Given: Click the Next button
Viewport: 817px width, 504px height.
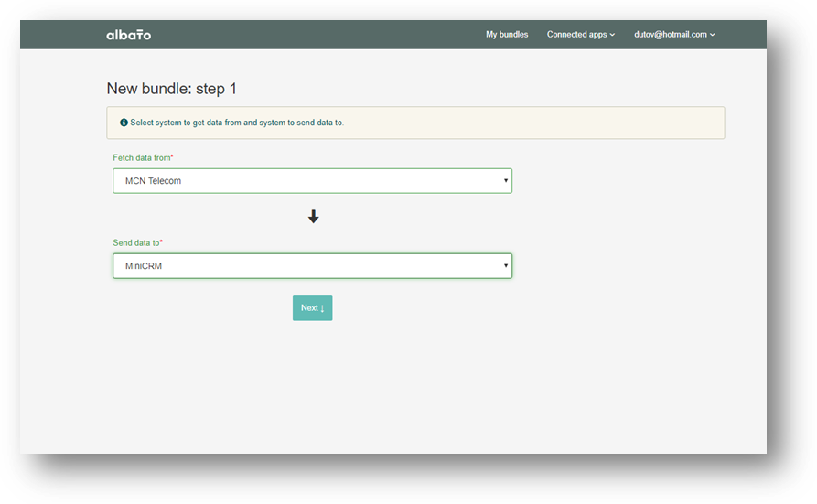Looking at the screenshot, I should pos(313,308).
